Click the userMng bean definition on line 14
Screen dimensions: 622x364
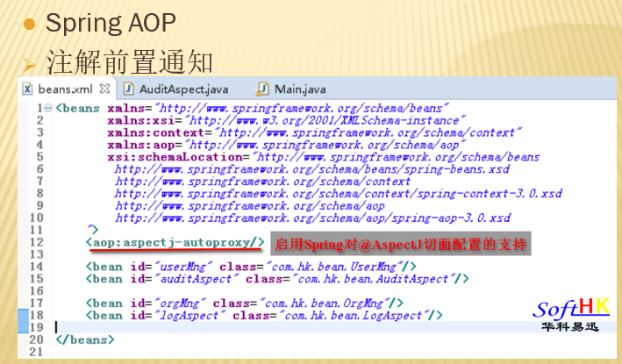point(251,267)
